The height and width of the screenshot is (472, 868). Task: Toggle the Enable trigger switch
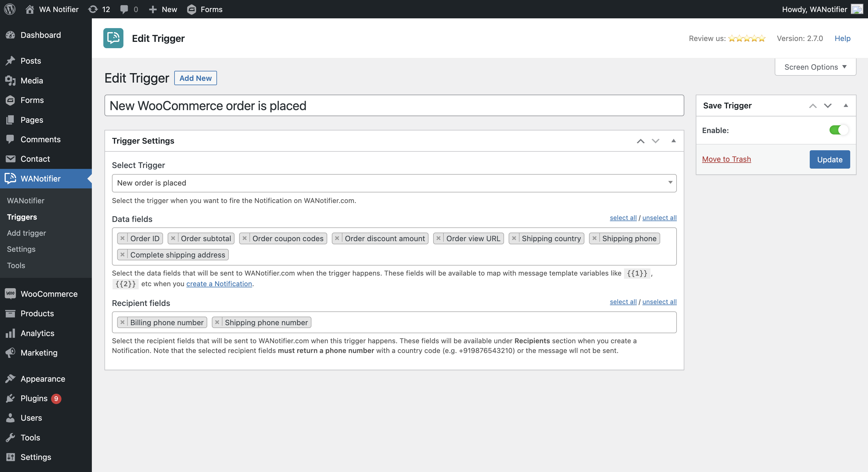(839, 130)
